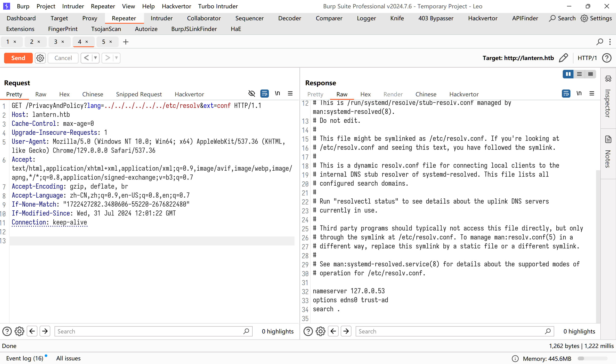Viewport: 616px width, 364px height.
Task: Open the Proxy tool tab
Action: (90, 18)
